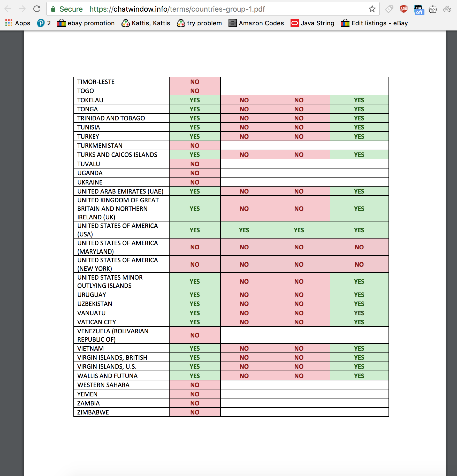The width and height of the screenshot is (457, 476).
Task: Click the United Kingdom (UK) country cell
Action: tap(121, 209)
